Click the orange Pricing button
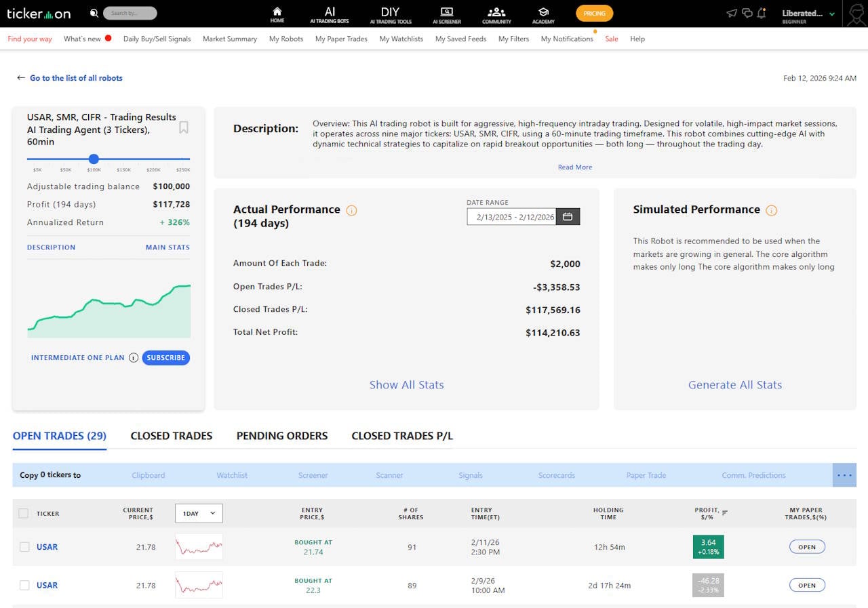868x608 pixels. coord(595,13)
